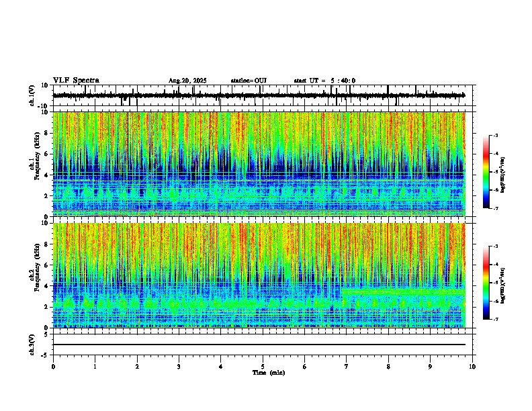This screenshot has height=411, width=532.
Task: Click the ch.3 flat voltage trace panel
Action: coord(263,345)
